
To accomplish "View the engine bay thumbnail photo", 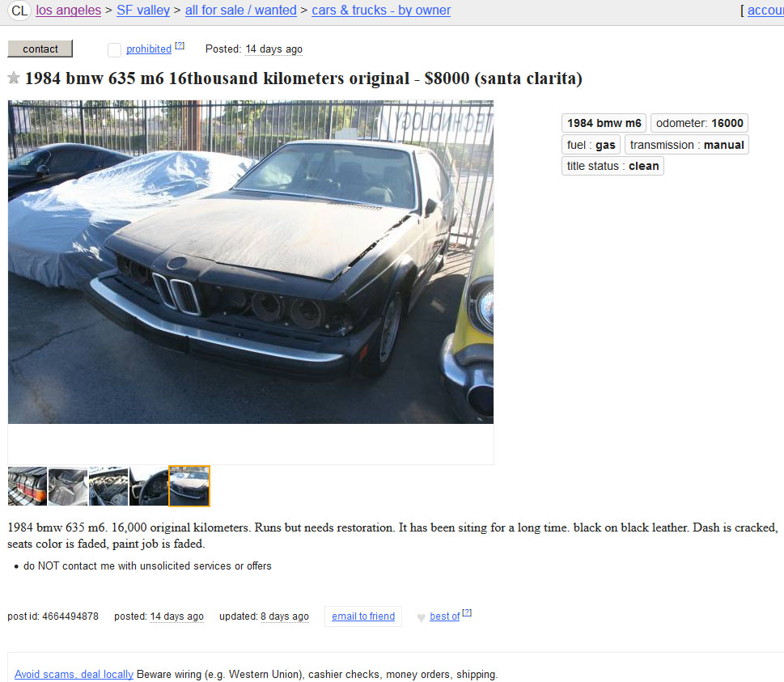I will [108, 486].
